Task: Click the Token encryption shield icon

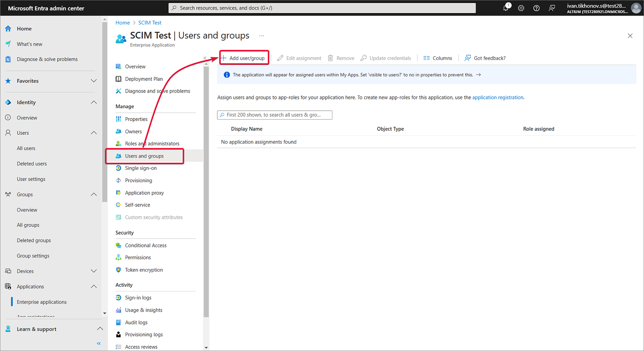Action: (x=118, y=270)
